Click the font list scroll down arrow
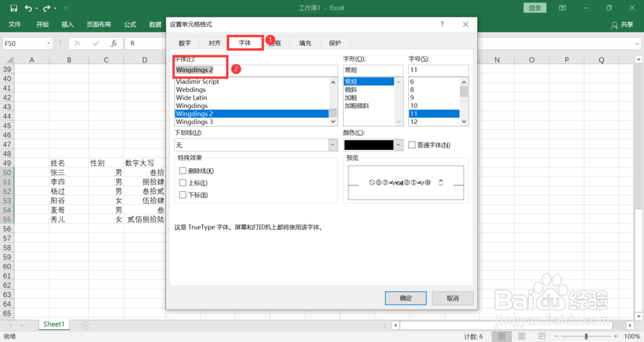 333,122
